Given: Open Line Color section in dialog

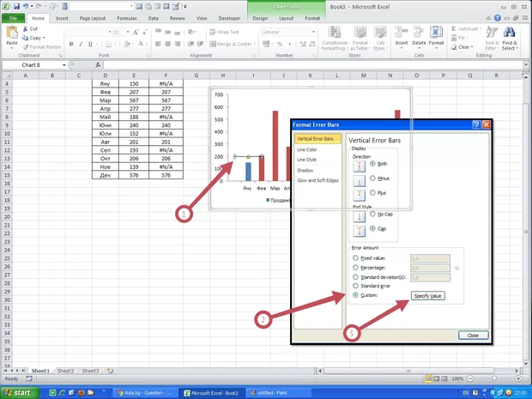Looking at the screenshot, I should click(306, 149).
